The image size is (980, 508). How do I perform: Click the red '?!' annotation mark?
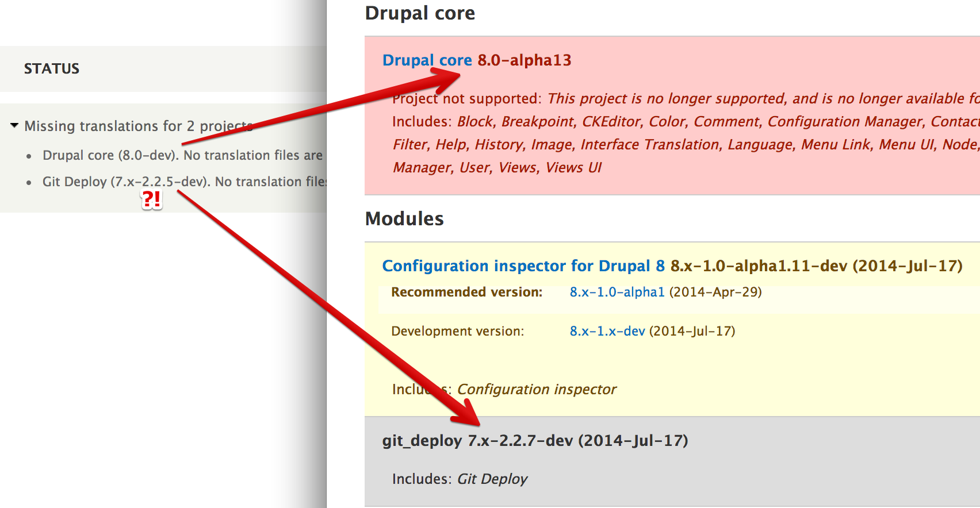[x=152, y=199]
